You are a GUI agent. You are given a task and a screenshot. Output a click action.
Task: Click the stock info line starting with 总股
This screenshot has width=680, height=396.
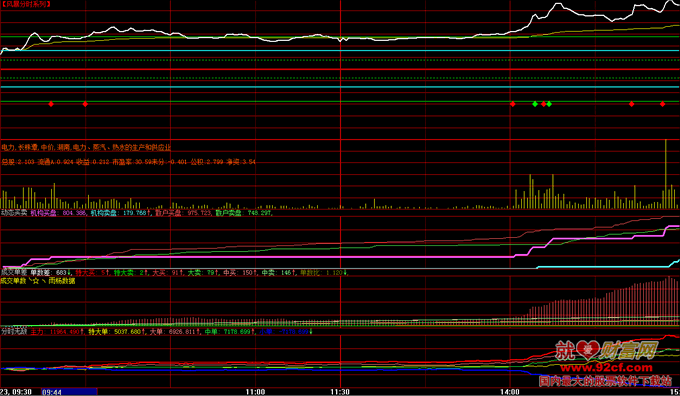tap(128, 162)
